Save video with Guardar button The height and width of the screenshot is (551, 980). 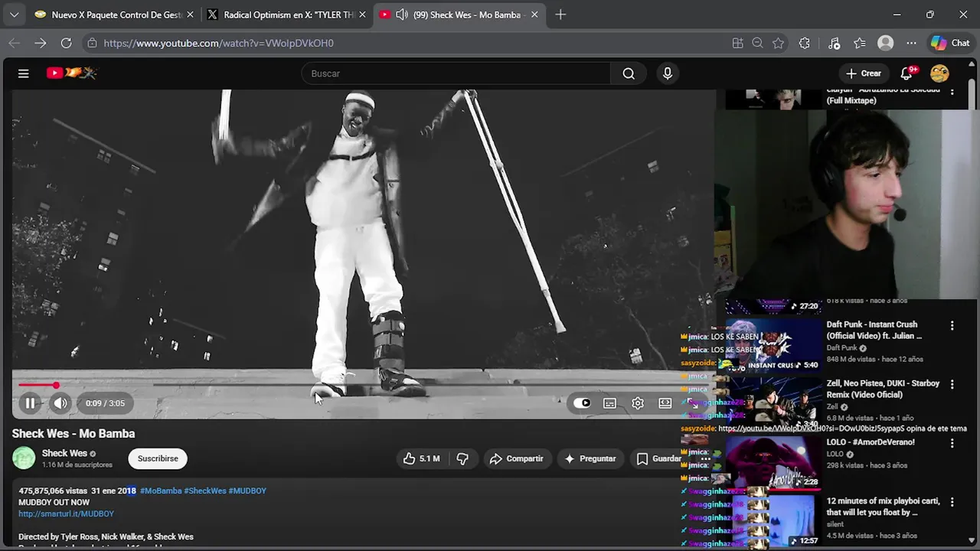click(x=658, y=458)
